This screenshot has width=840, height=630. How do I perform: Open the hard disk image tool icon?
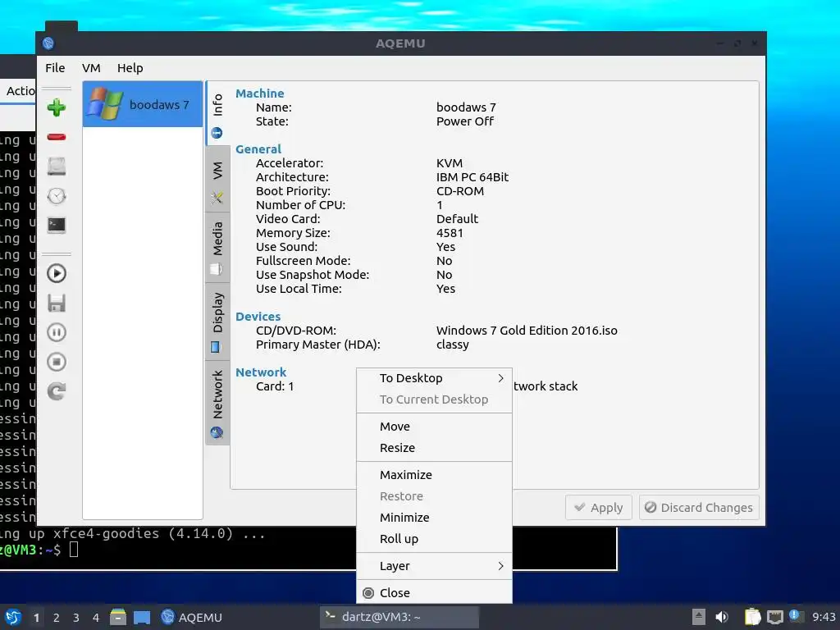tap(57, 167)
